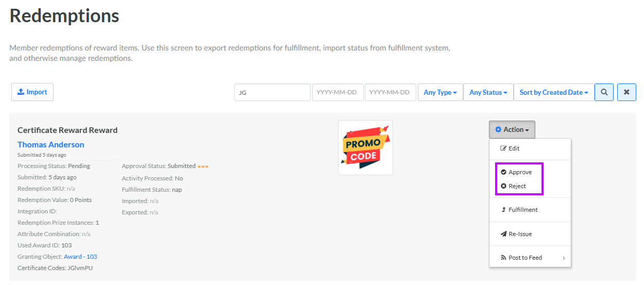Click the magnifying glass search button
This screenshot has height=285, width=644.
(x=604, y=92)
